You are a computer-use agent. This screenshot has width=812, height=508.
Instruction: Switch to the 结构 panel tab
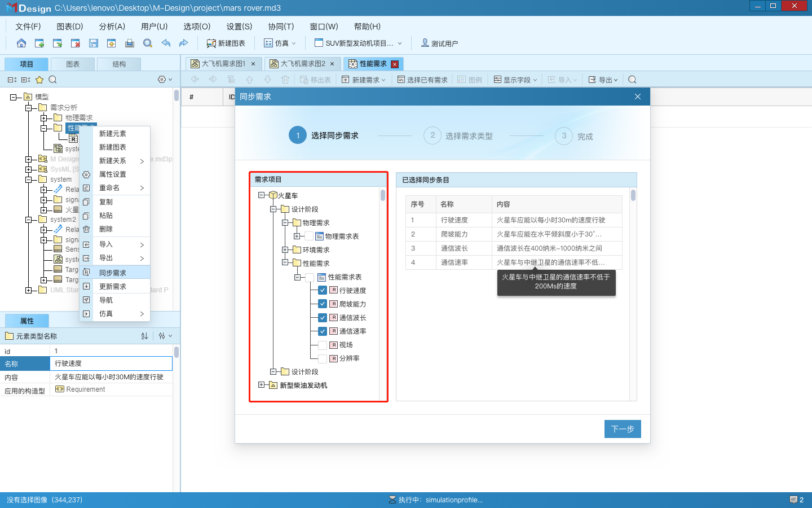[119, 64]
